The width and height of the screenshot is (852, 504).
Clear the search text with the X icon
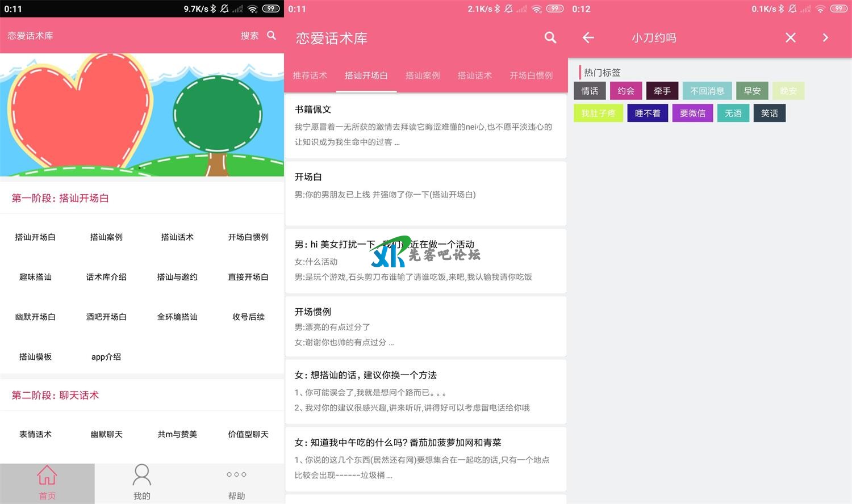click(790, 37)
